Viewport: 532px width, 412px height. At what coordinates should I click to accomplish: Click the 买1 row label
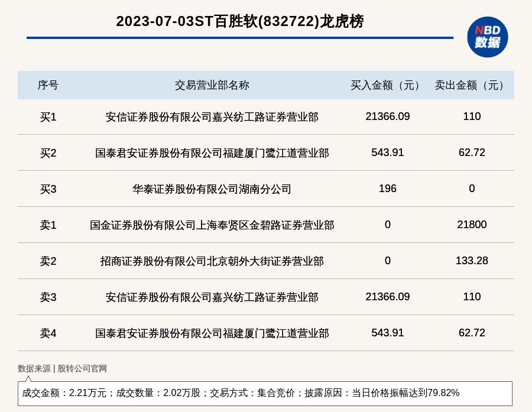pos(48,117)
